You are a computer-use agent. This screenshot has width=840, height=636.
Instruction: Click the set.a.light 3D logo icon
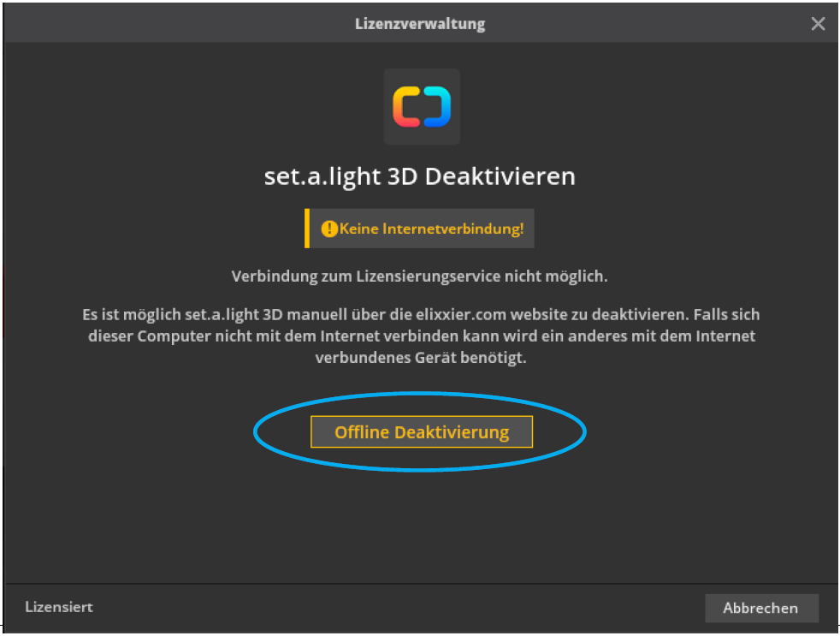coord(422,107)
